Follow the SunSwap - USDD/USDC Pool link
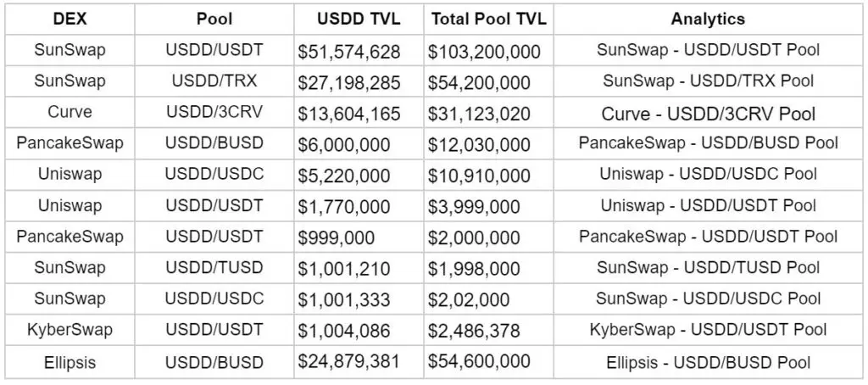 (708, 299)
